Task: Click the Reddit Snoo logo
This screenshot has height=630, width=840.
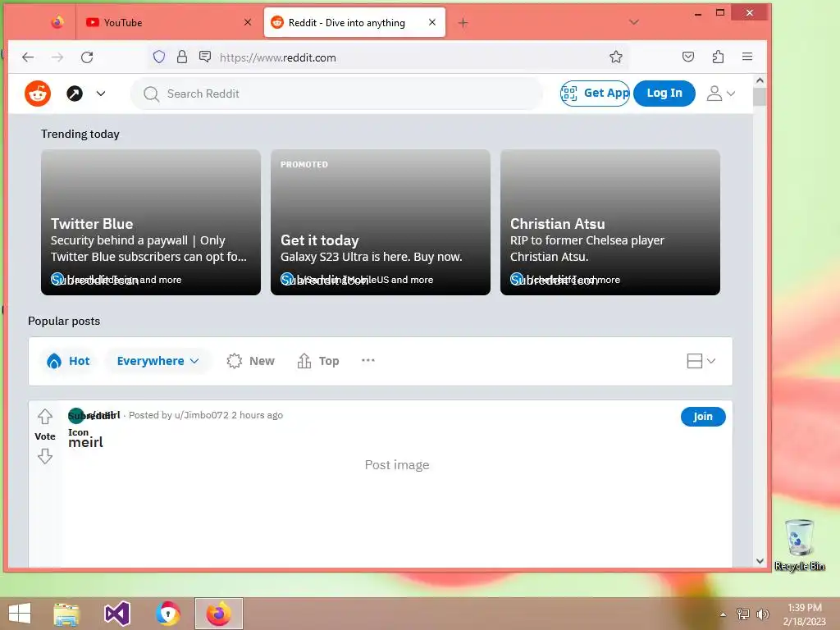Action: 38,94
